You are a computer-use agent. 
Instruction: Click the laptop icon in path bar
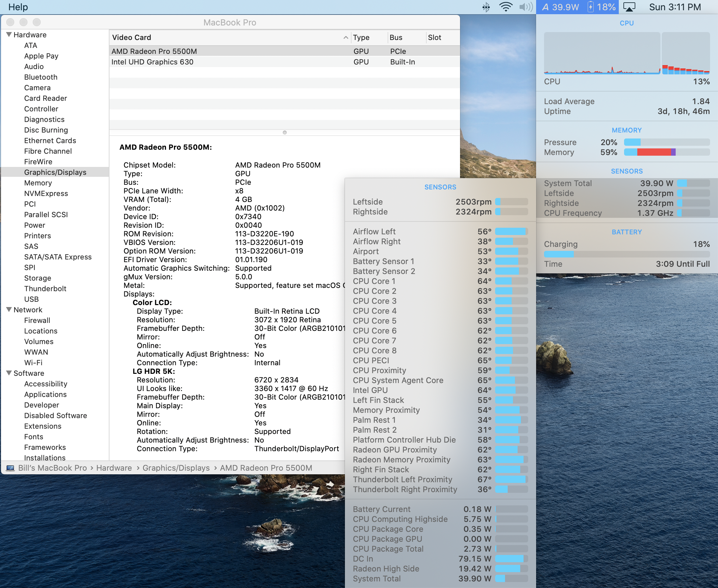tap(11, 468)
